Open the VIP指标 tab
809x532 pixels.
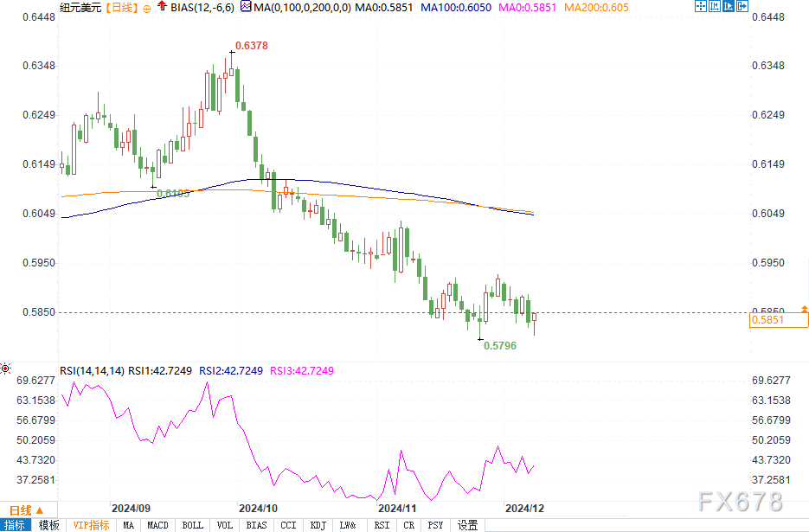(91, 525)
